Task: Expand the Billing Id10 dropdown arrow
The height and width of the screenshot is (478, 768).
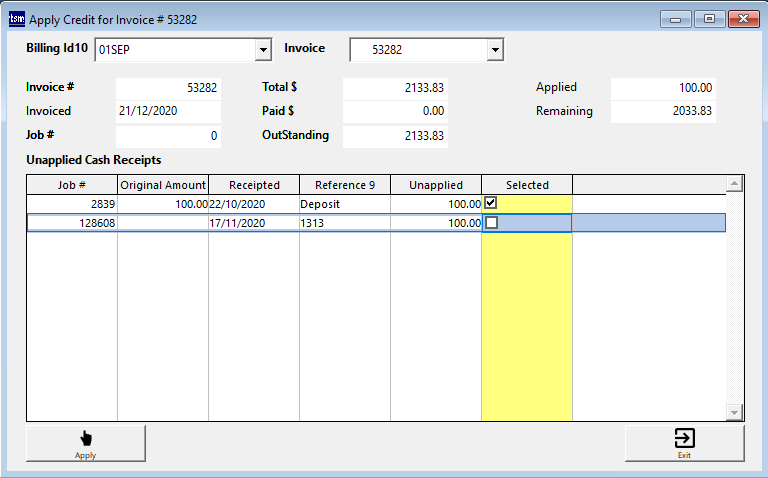Action: pyautogui.click(x=263, y=50)
